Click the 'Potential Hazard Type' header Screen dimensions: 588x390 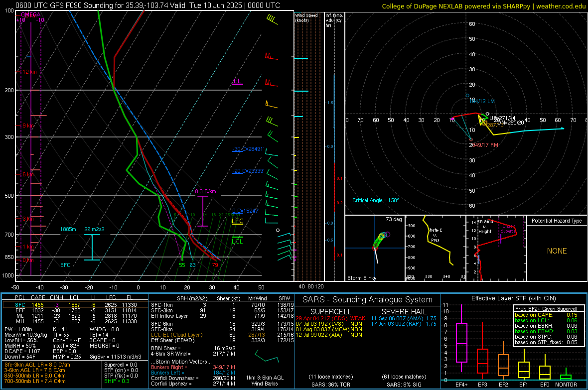(557, 221)
